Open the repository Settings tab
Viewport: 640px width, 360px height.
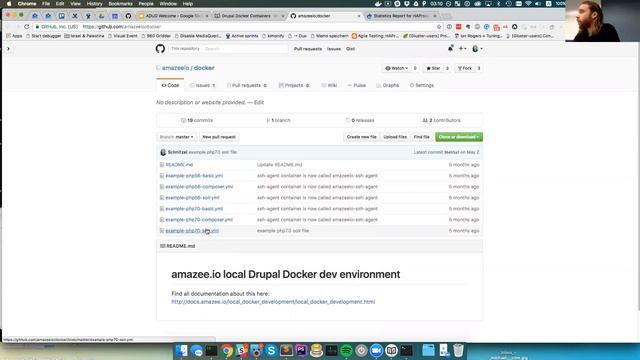422,85
